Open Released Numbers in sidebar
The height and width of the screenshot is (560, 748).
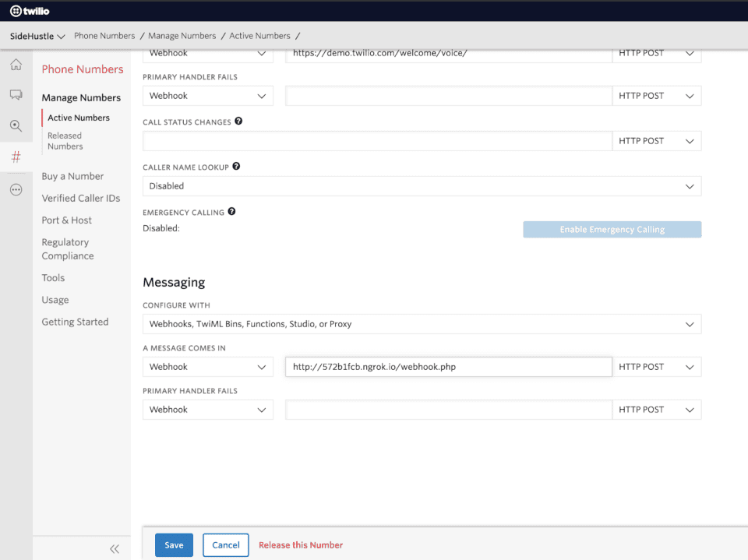[65, 141]
